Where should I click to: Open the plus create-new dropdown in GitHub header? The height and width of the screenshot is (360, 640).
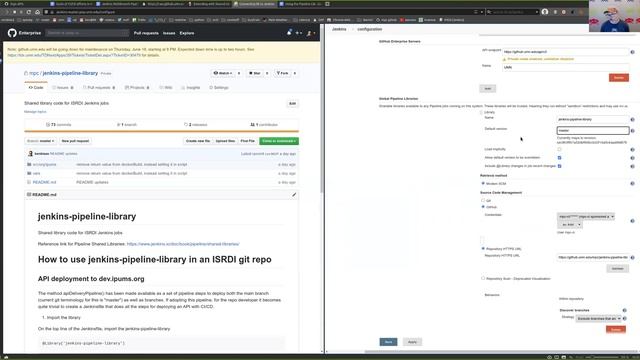(299, 33)
